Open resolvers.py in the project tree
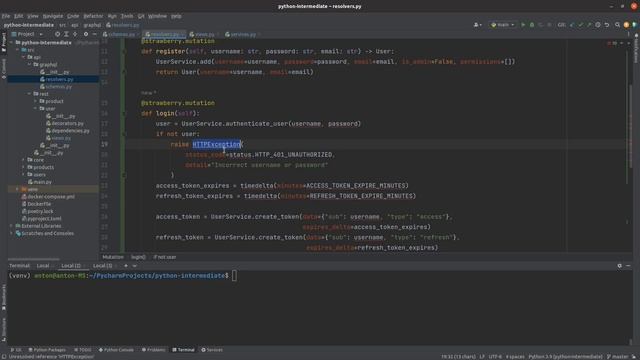The image size is (640, 360). click(x=59, y=79)
